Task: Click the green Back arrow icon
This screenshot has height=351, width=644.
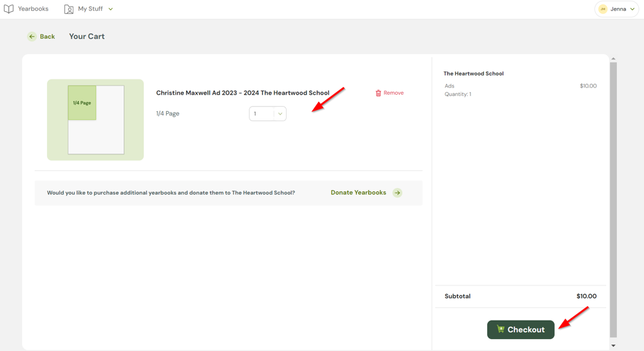Action: pos(32,36)
